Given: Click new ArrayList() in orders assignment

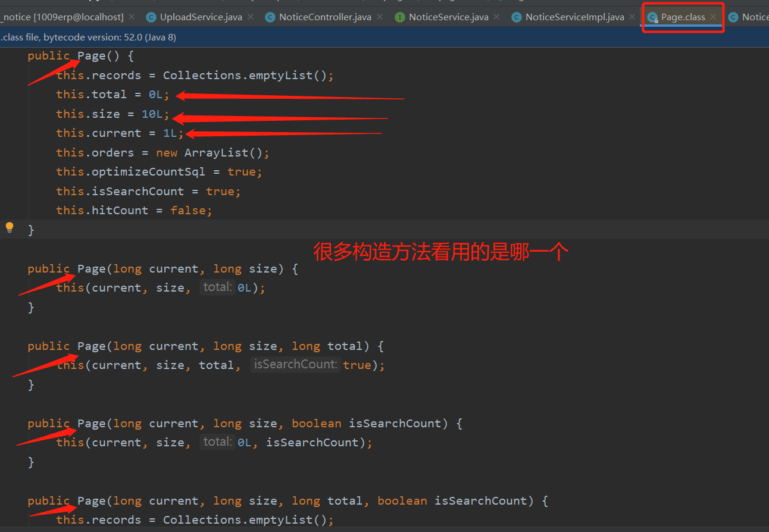Looking at the screenshot, I should 209,153.
